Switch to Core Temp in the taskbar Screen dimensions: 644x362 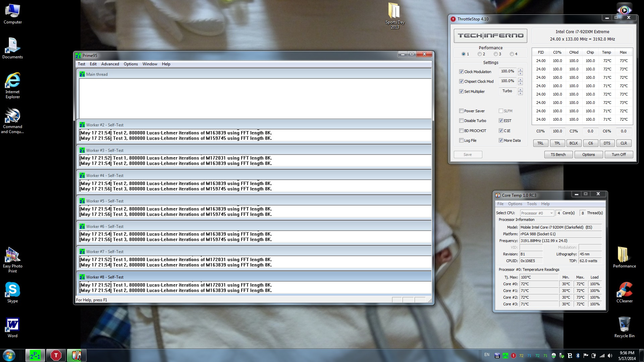coord(76,355)
